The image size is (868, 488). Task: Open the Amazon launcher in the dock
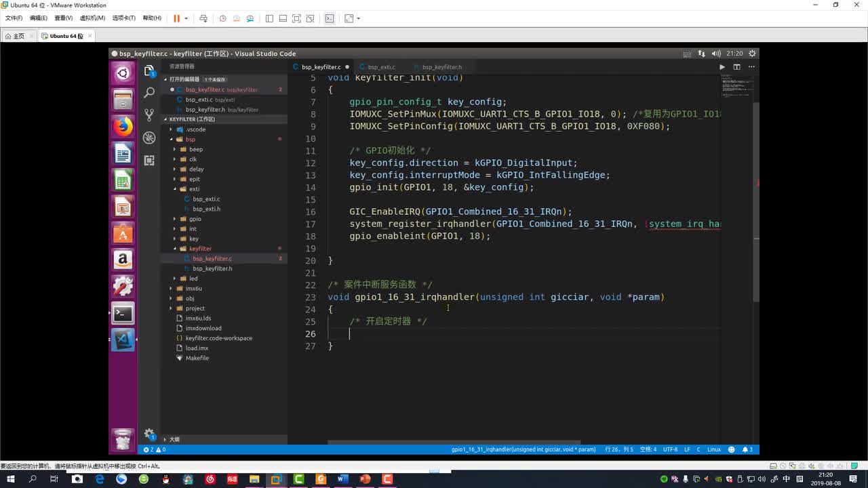pos(123,260)
